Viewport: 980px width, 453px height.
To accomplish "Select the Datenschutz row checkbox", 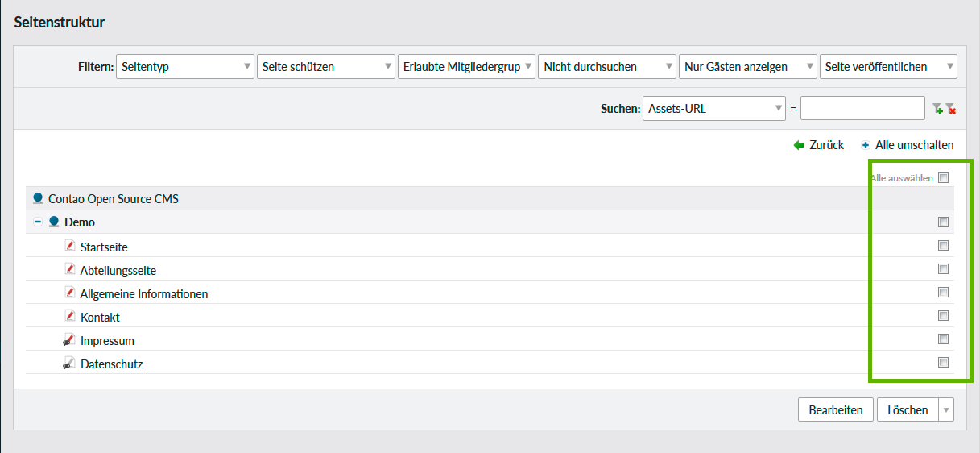I will (943, 363).
